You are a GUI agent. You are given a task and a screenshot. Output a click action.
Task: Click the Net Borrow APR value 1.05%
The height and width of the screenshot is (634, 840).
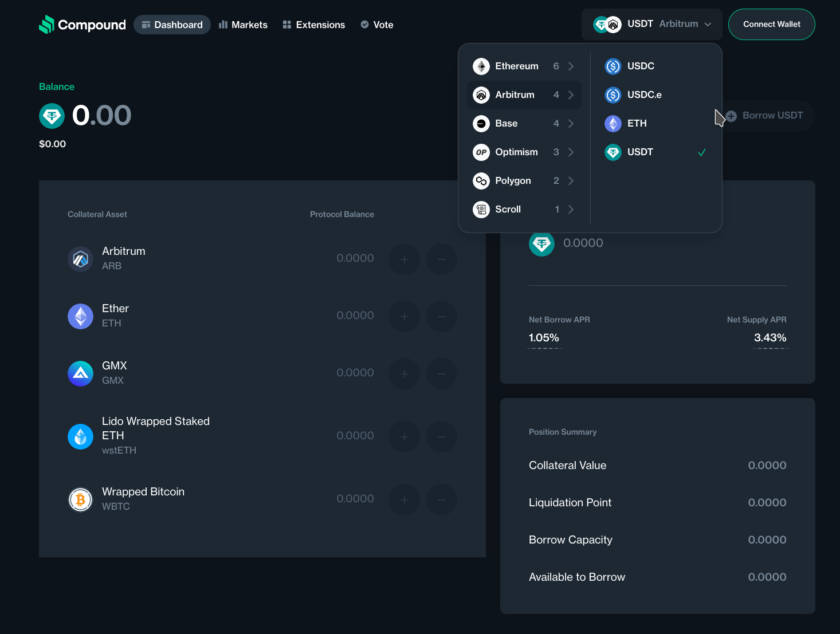coord(544,338)
